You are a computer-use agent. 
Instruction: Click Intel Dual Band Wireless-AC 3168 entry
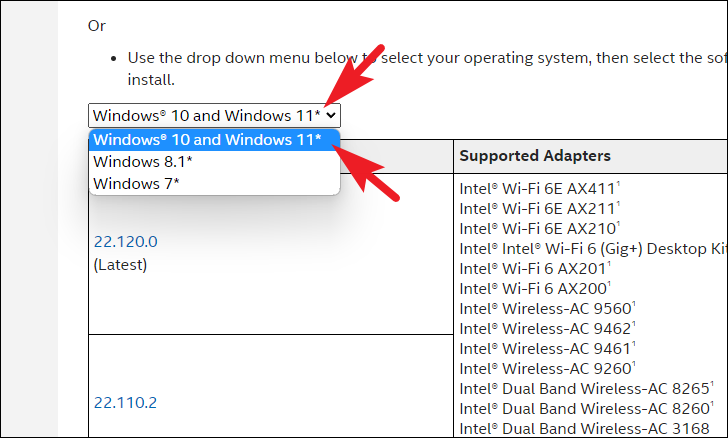[x=584, y=428]
